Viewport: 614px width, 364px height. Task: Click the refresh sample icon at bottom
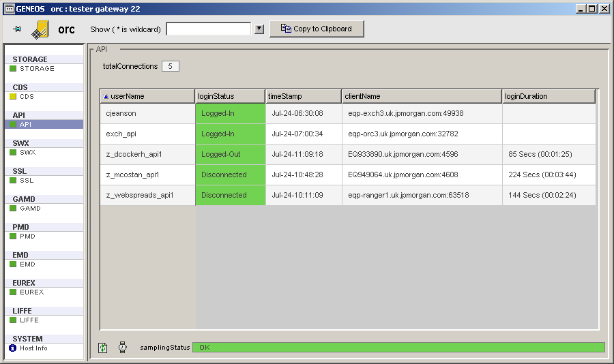[x=103, y=348]
